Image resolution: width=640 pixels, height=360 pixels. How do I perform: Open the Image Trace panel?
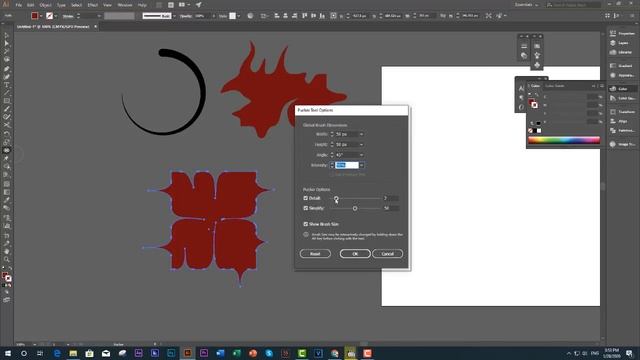coord(622,144)
